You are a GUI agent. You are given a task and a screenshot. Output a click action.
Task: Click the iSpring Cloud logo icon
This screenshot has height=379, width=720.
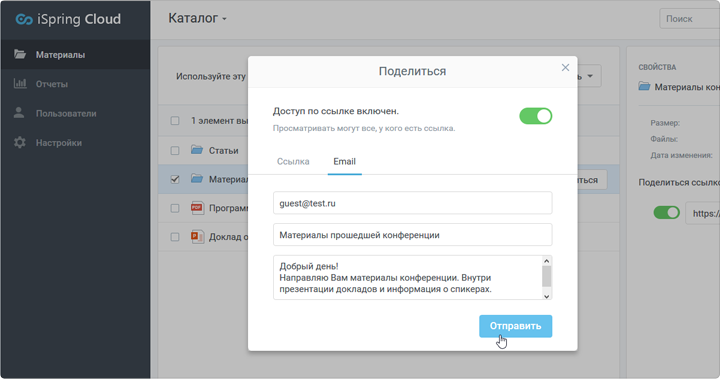(x=24, y=19)
